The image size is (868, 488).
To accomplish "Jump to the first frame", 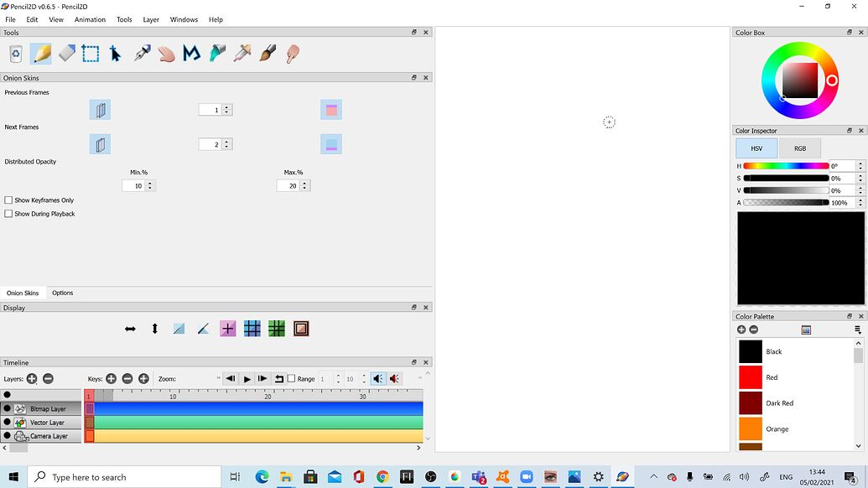I will [231, 378].
